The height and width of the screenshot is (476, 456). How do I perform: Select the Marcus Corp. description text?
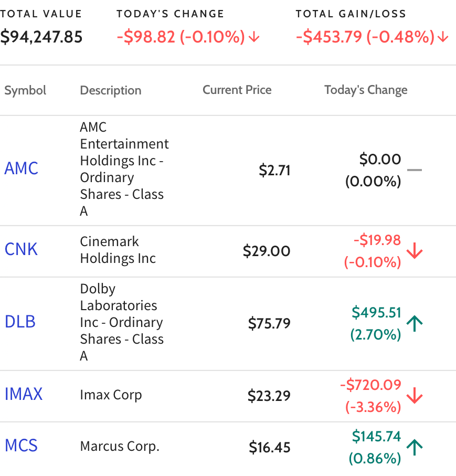[x=120, y=446]
